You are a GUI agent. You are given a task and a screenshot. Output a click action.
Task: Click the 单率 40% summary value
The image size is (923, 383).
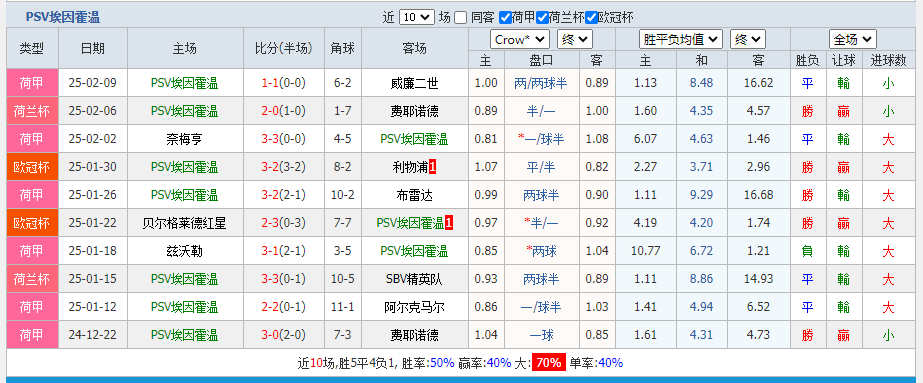610,363
